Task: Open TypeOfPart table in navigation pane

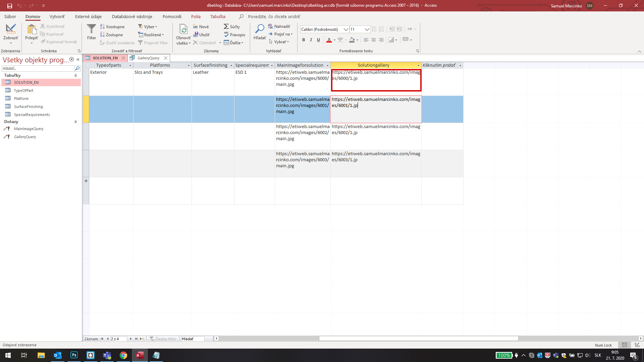Action: pos(23,90)
